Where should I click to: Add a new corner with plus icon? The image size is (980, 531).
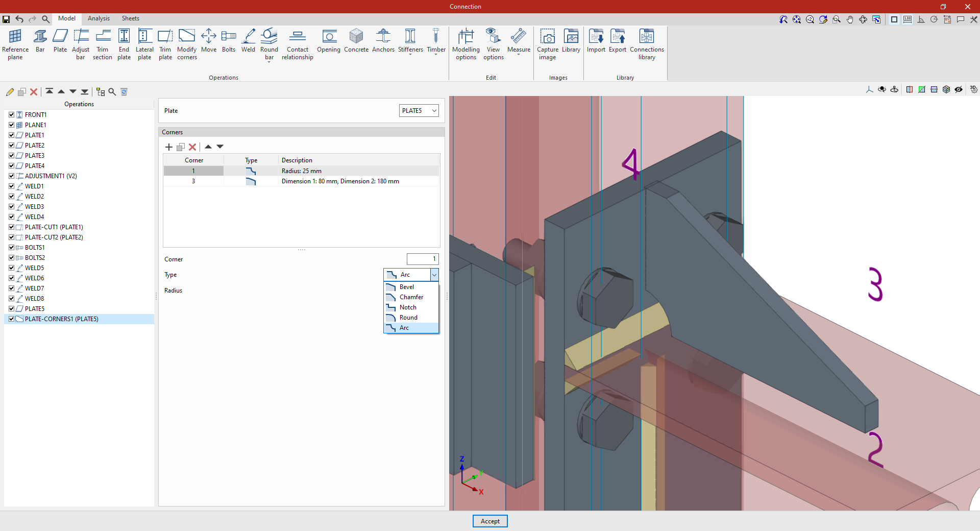coord(169,147)
